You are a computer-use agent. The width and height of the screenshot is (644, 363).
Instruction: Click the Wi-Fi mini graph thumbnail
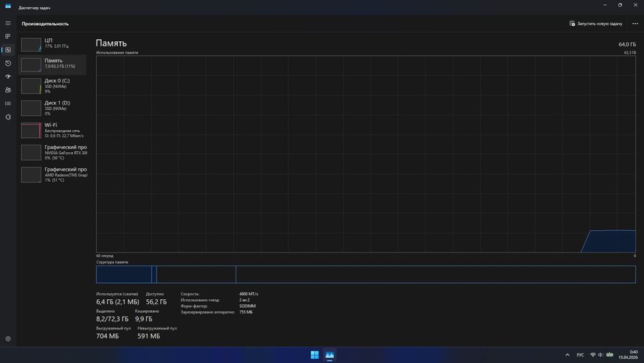(x=31, y=130)
